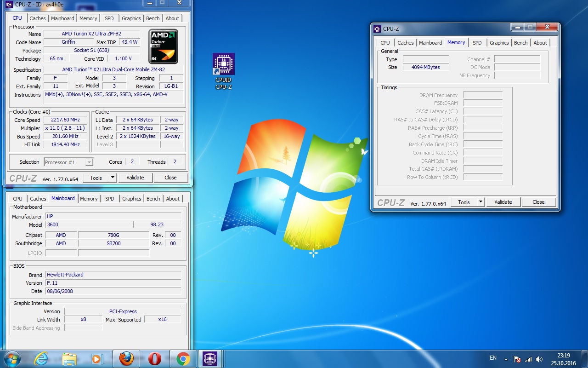Switch to Graphics tab in right CPU-Z window
This screenshot has width=588, height=368.
499,43
